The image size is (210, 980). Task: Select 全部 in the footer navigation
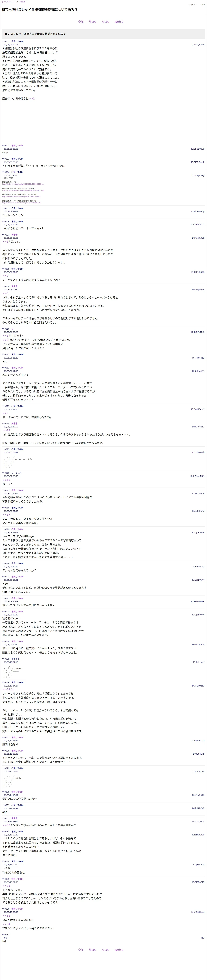click(x=81, y=950)
